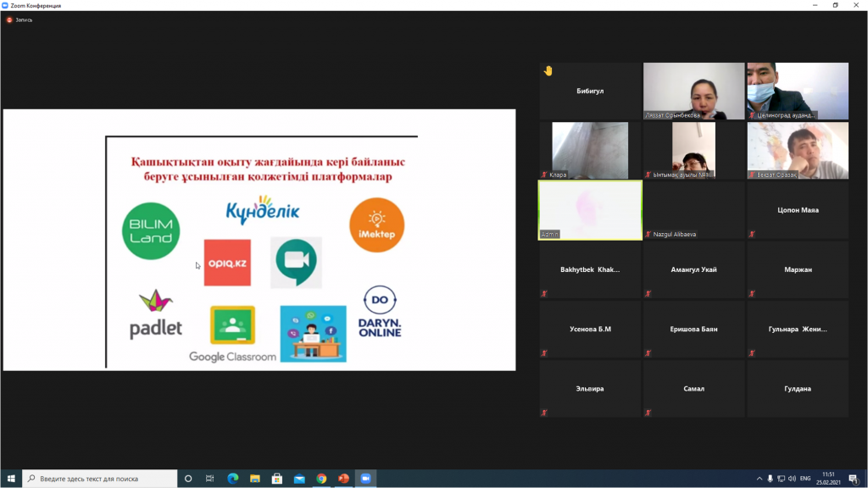Screen dimensions: 868x488
Task: Select the Admin video tile with green border
Action: coord(590,210)
